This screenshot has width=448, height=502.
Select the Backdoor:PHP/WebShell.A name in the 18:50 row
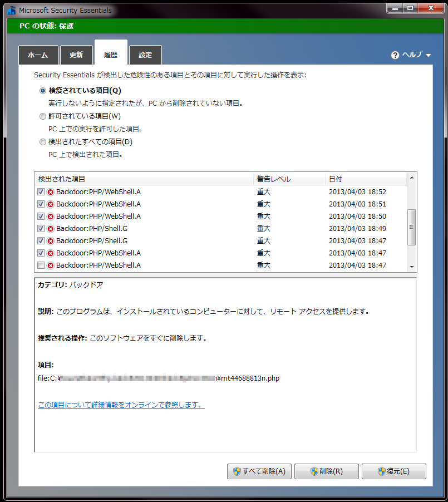pos(99,216)
